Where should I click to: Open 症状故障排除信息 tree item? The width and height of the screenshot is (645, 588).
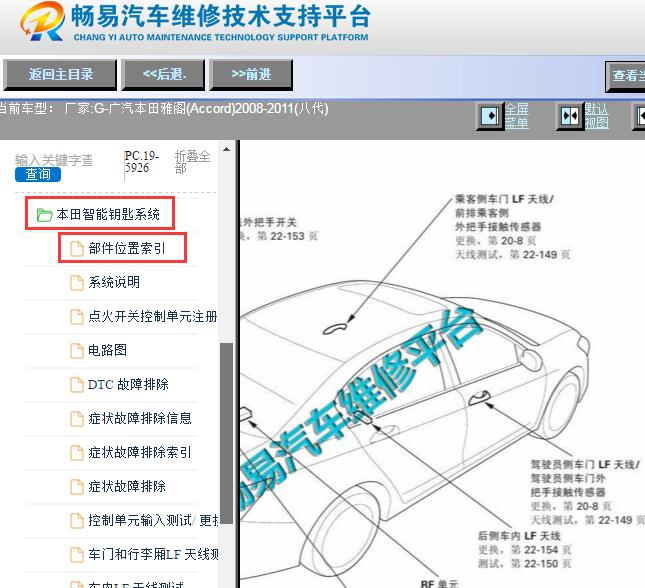[x=140, y=418]
